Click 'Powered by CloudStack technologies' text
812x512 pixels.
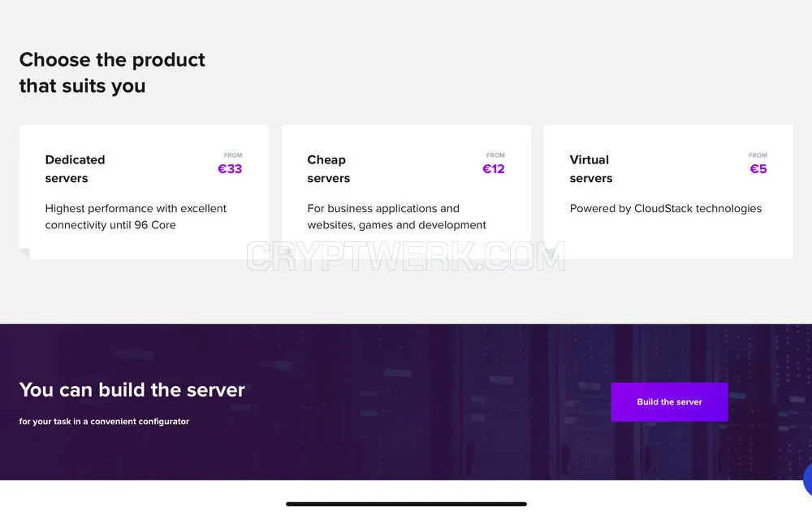[x=666, y=208]
